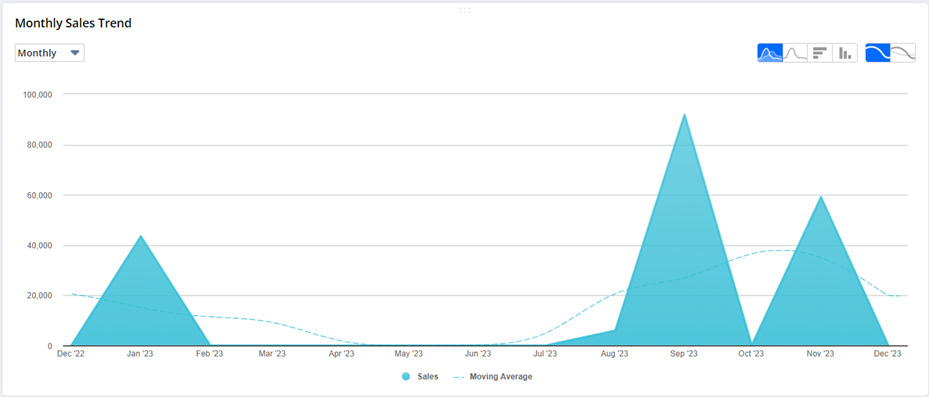Click the panel drag handle dots
This screenshot has height=397, width=929.
(464, 10)
